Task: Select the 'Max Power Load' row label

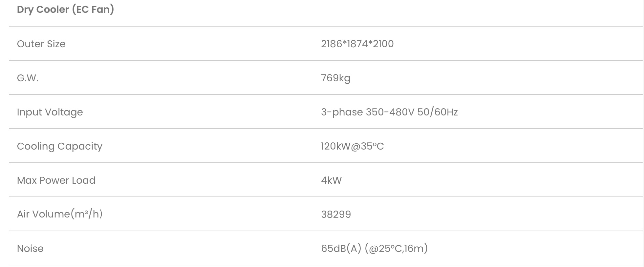Action: tap(56, 180)
